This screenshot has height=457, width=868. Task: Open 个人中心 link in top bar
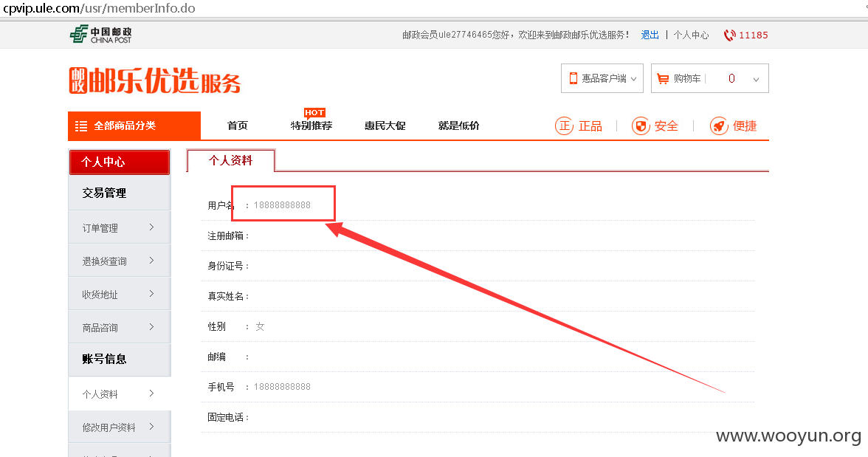pos(691,35)
